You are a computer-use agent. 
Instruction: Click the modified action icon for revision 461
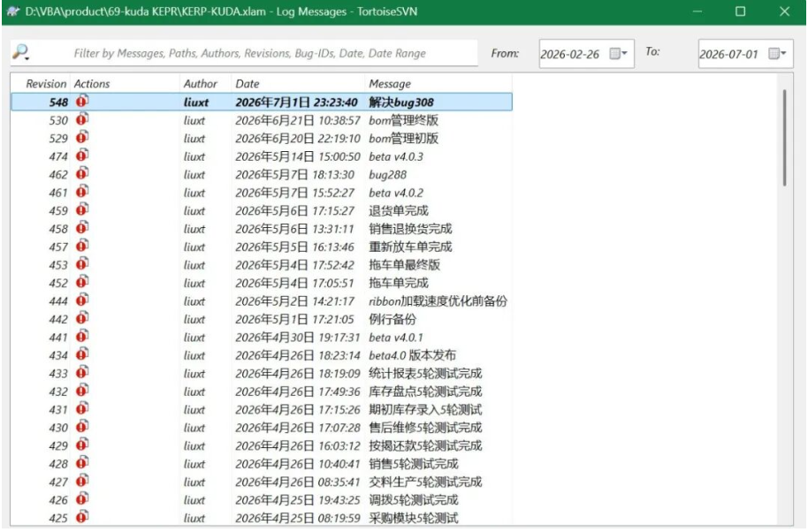pos(82,192)
